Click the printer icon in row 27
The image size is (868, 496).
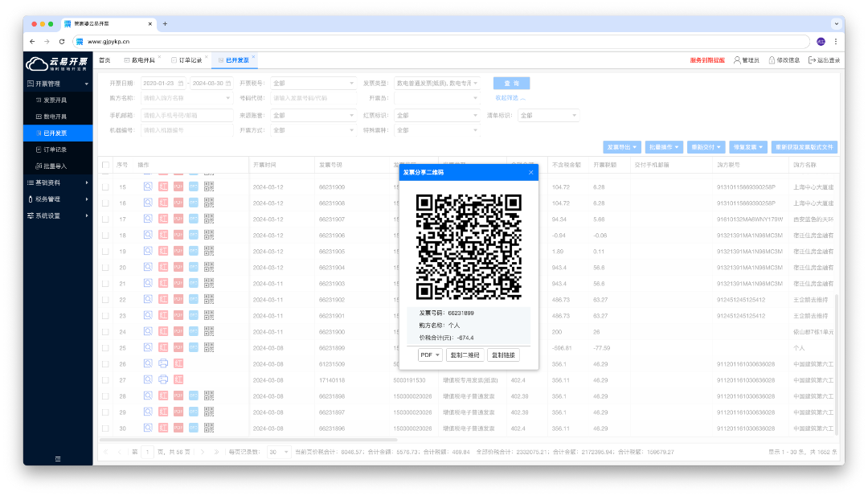[x=163, y=379]
